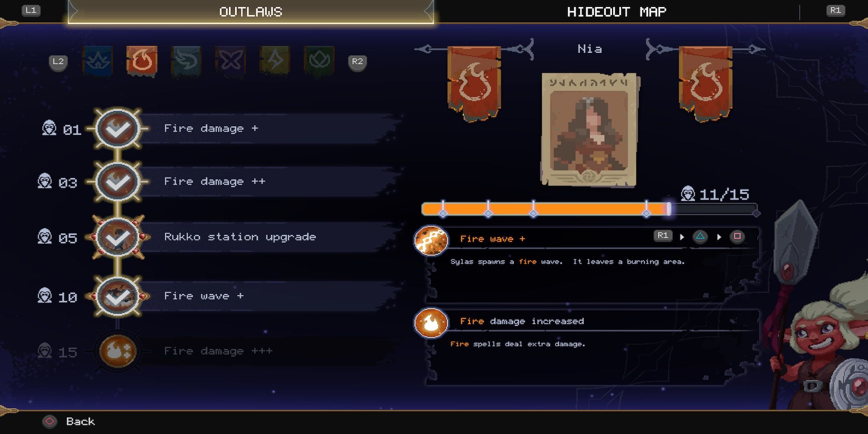Screen dimensions: 868x434
Task: Select the green lotus element banner icon
Action: (319, 61)
